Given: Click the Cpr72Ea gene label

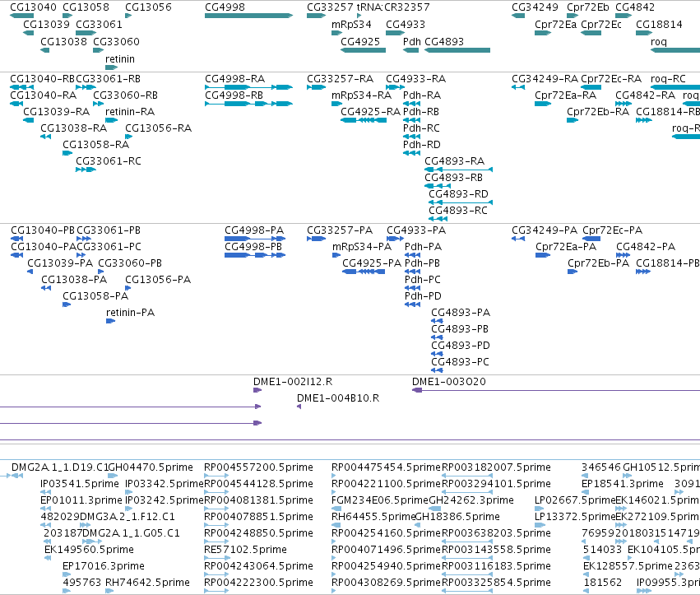Looking at the screenshot, I should (x=555, y=24).
